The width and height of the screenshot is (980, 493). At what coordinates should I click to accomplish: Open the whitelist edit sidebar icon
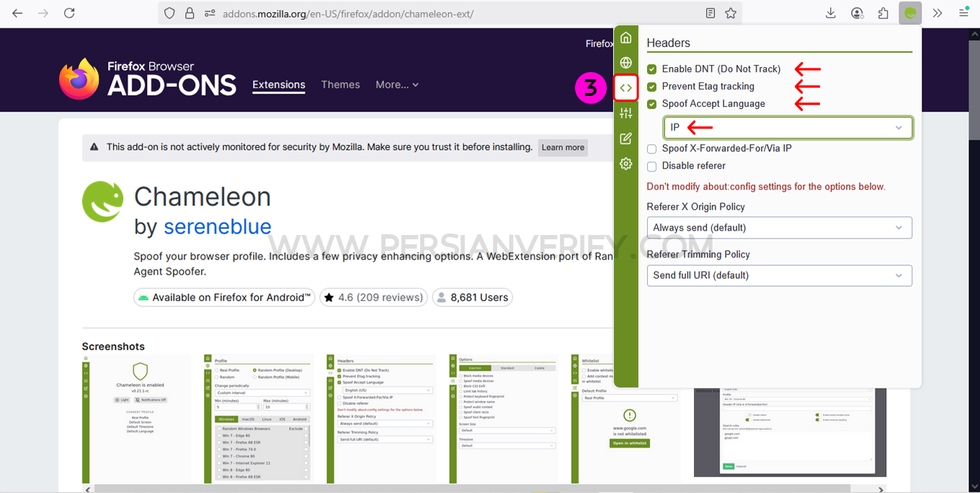pyautogui.click(x=625, y=138)
